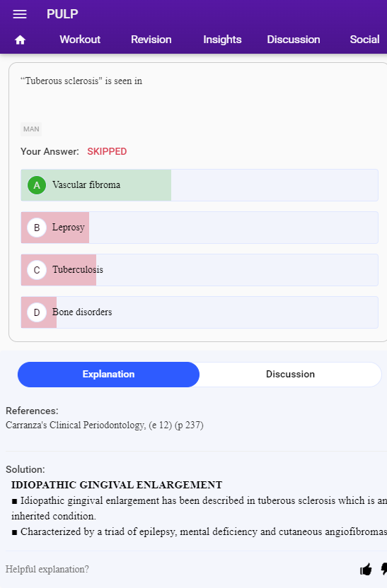Image resolution: width=387 pixels, height=588 pixels.
Task: Click the PULP app title
Action: [62, 14]
